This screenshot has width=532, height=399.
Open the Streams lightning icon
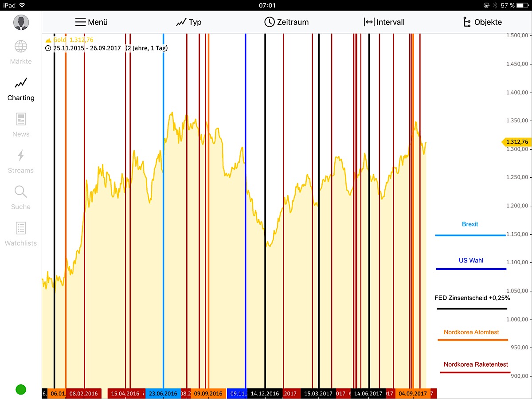click(20, 155)
